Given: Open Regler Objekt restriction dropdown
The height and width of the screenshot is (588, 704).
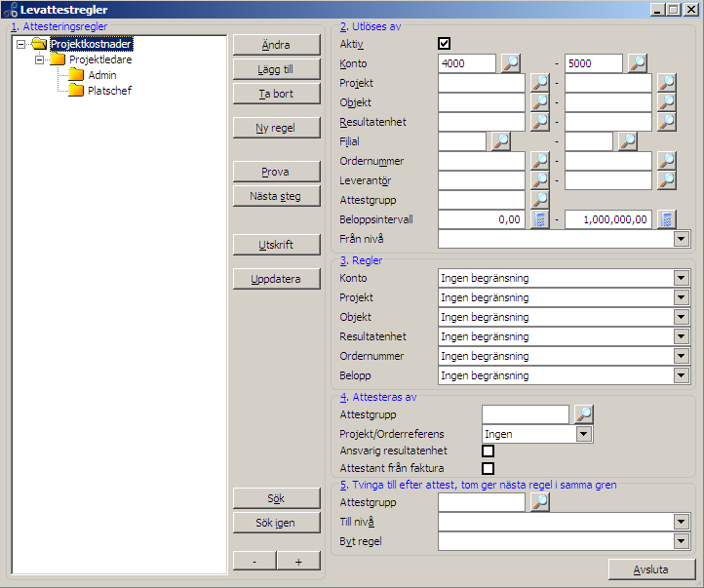Looking at the screenshot, I should [x=682, y=317].
